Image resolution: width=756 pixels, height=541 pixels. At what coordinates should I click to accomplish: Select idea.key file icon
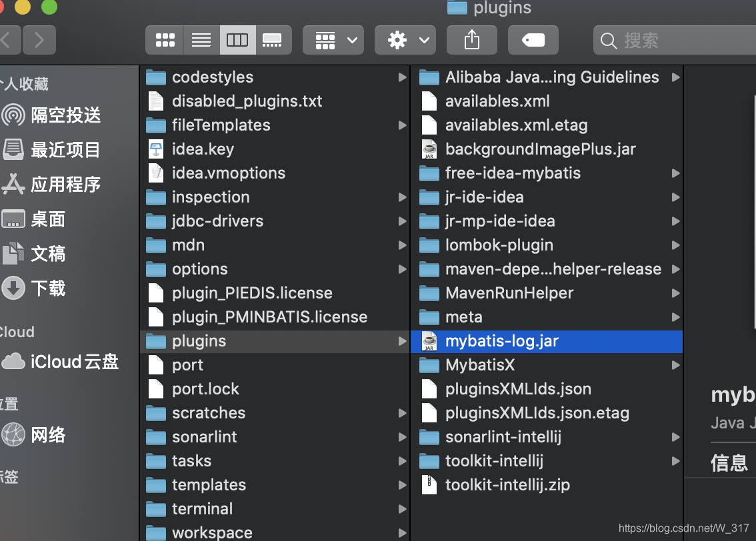(x=156, y=149)
